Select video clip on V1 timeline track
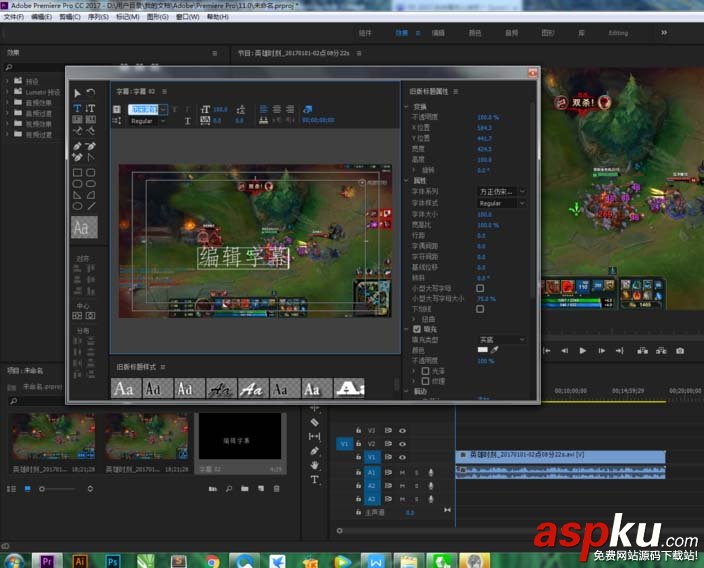Image resolution: width=704 pixels, height=568 pixels. pyautogui.click(x=560, y=456)
